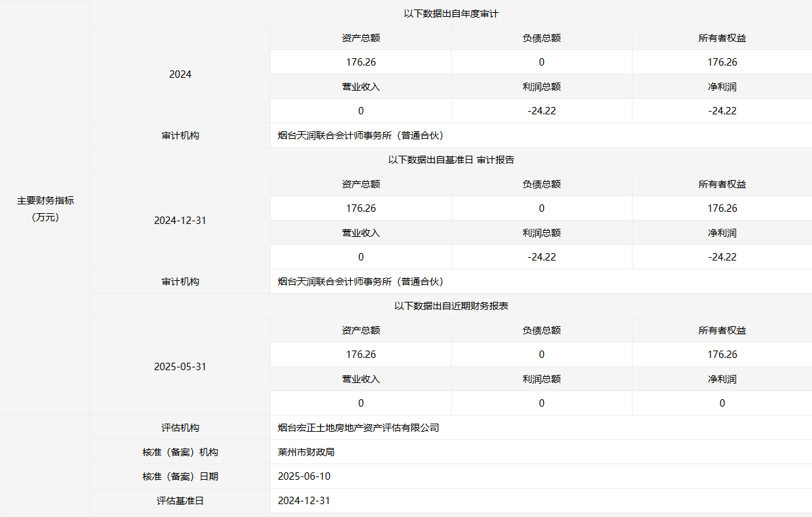
Task: Select the 核准（备案）日期 value 2025-06-10
Action: click(x=304, y=476)
